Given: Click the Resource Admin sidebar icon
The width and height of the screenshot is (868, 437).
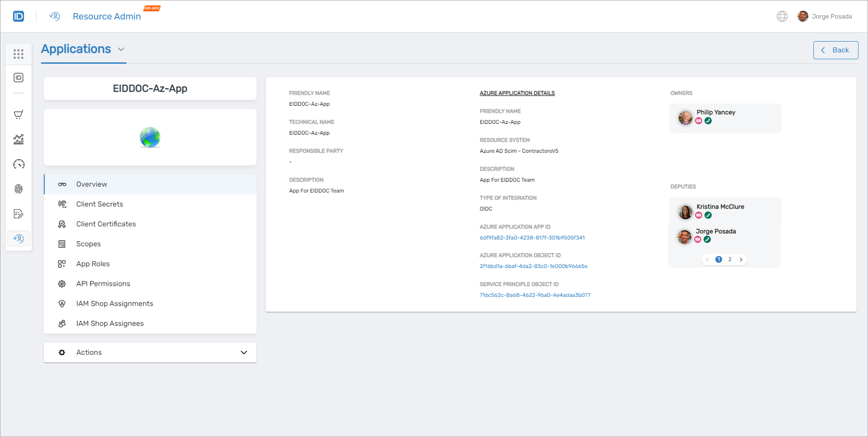Looking at the screenshot, I should [x=18, y=238].
